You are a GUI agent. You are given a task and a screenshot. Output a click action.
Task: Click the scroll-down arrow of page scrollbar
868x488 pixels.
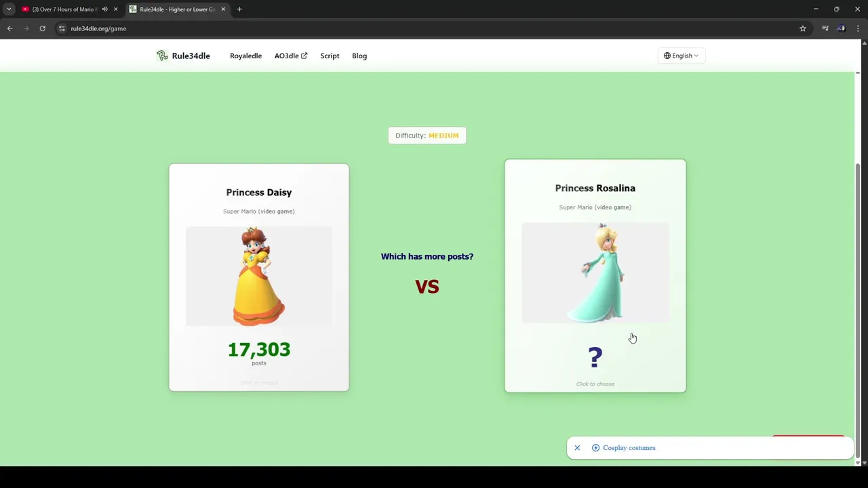coord(858,462)
